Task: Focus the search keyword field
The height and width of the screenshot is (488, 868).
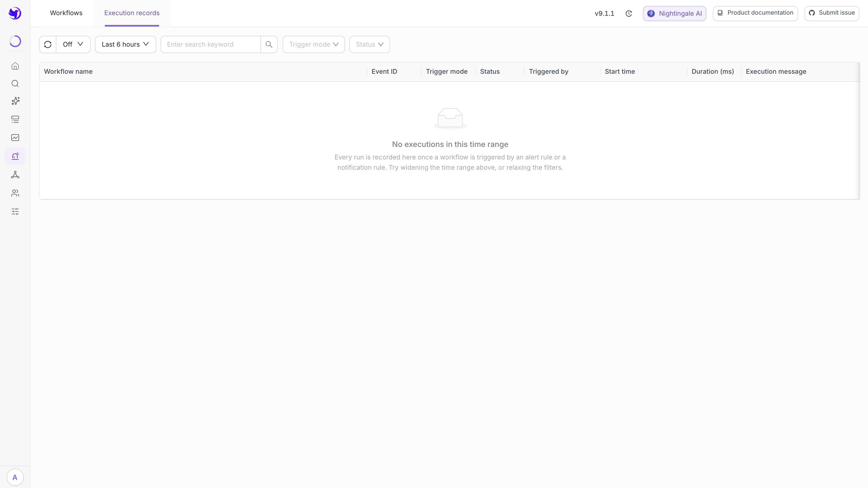Action: (211, 44)
